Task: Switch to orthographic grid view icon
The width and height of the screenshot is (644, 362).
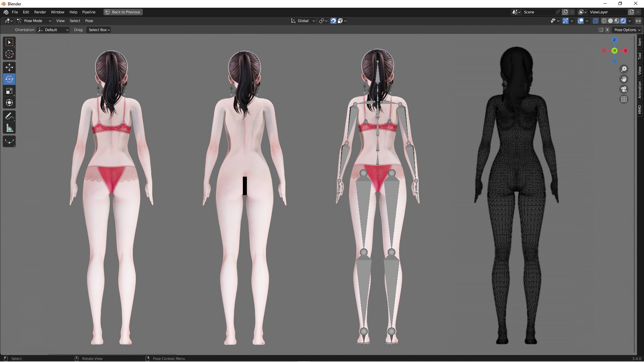Action: coord(624,99)
